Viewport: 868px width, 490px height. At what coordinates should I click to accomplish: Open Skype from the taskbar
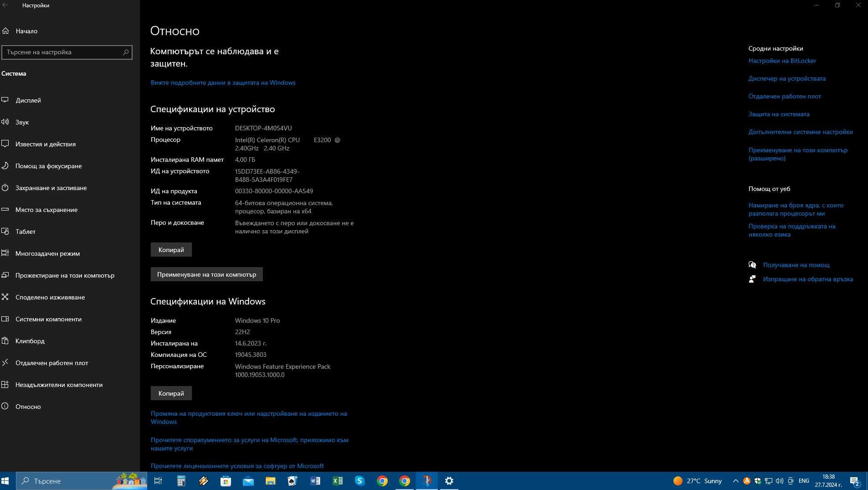pyautogui.click(x=360, y=481)
